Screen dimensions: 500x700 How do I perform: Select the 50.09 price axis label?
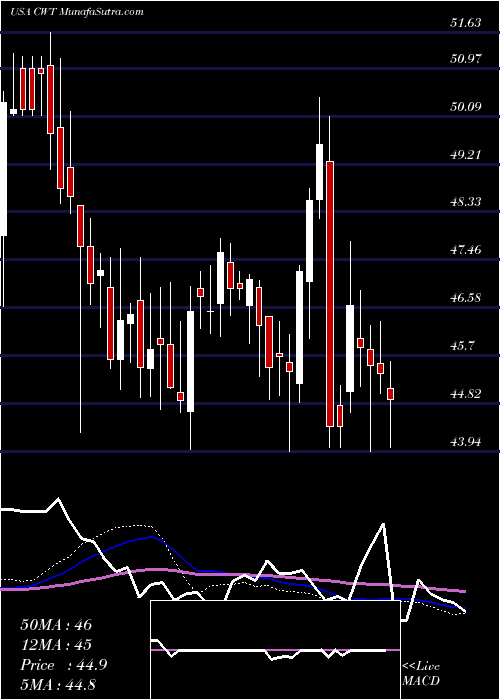(466, 106)
